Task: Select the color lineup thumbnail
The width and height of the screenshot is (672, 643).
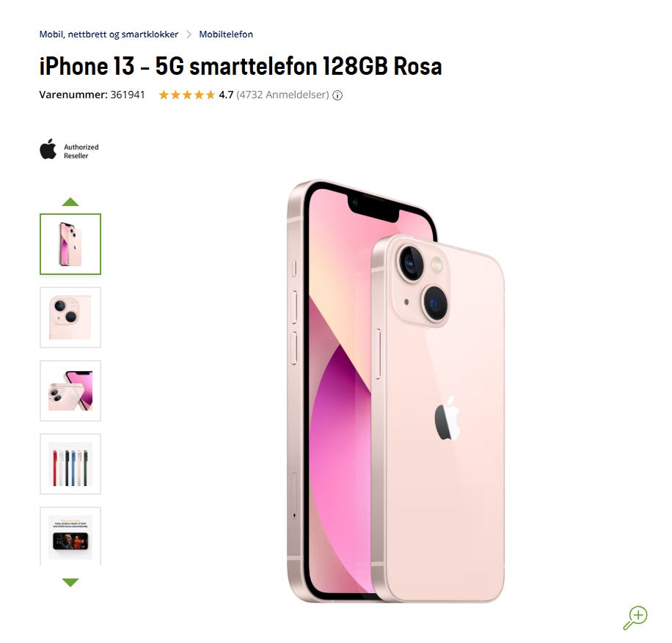Action: pos(70,464)
